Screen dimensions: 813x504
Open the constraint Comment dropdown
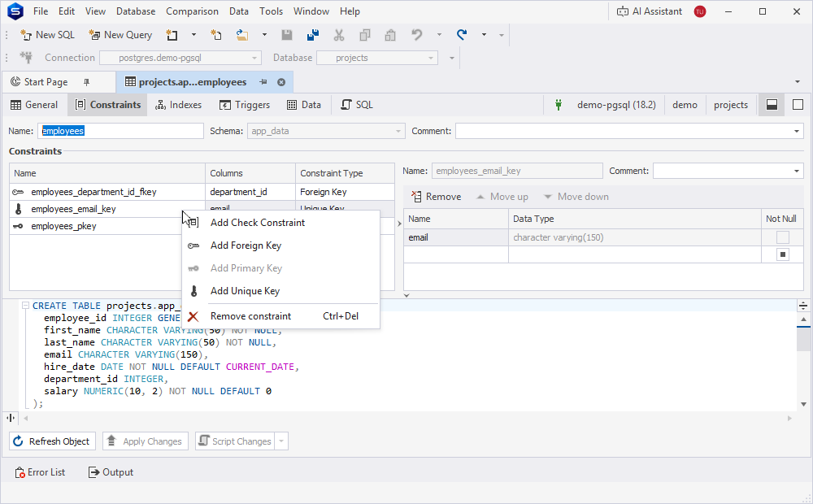coord(797,171)
